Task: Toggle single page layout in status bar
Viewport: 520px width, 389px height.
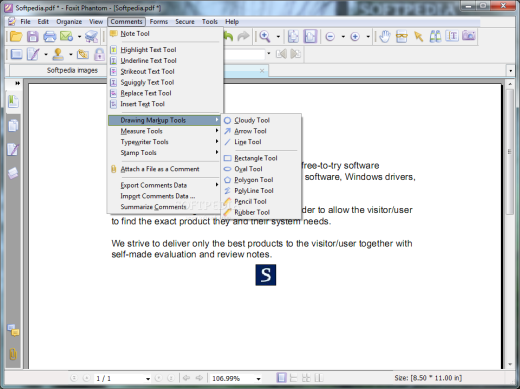Action: (282, 378)
